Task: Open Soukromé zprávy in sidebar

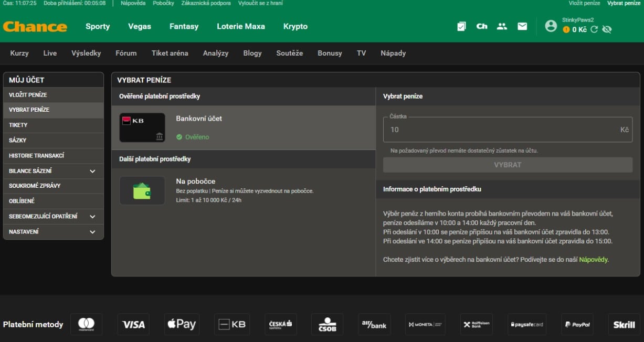Action: (54, 186)
